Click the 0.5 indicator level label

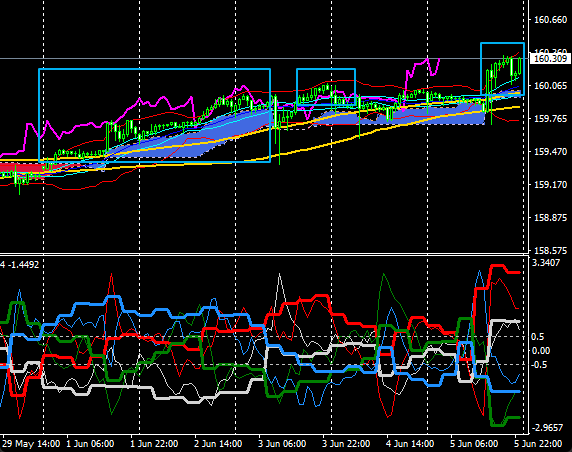pyautogui.click(x=537, y=336)
